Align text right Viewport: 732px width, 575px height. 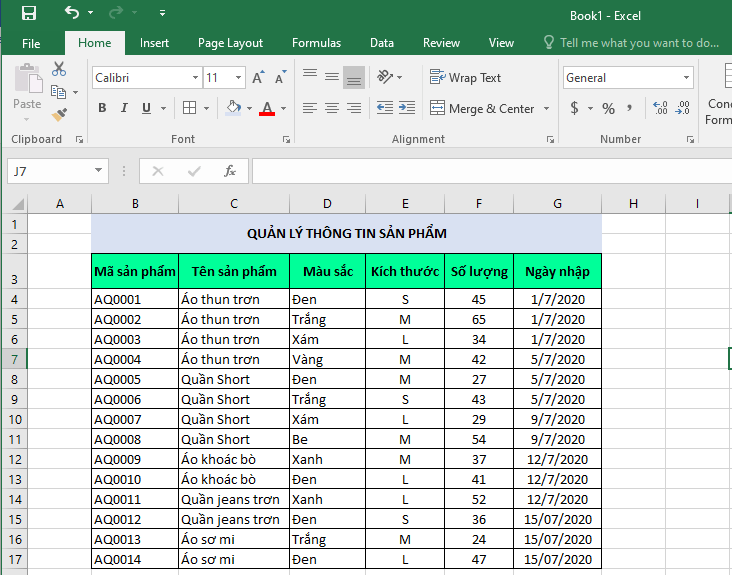[354, 108]
